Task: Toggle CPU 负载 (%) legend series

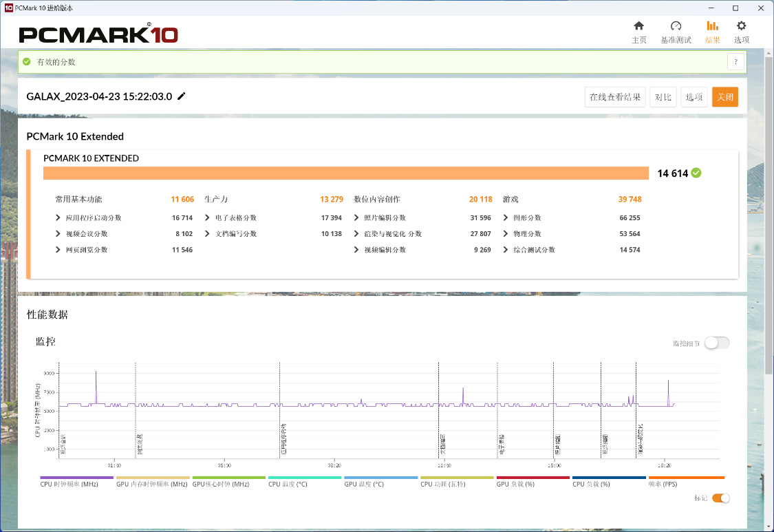Action: 609,482
